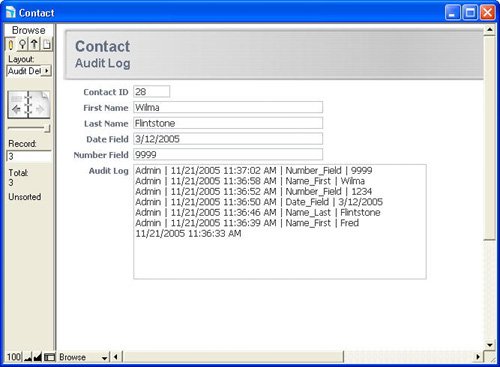
Task: Click the zoom out icon
Action: 28,357
